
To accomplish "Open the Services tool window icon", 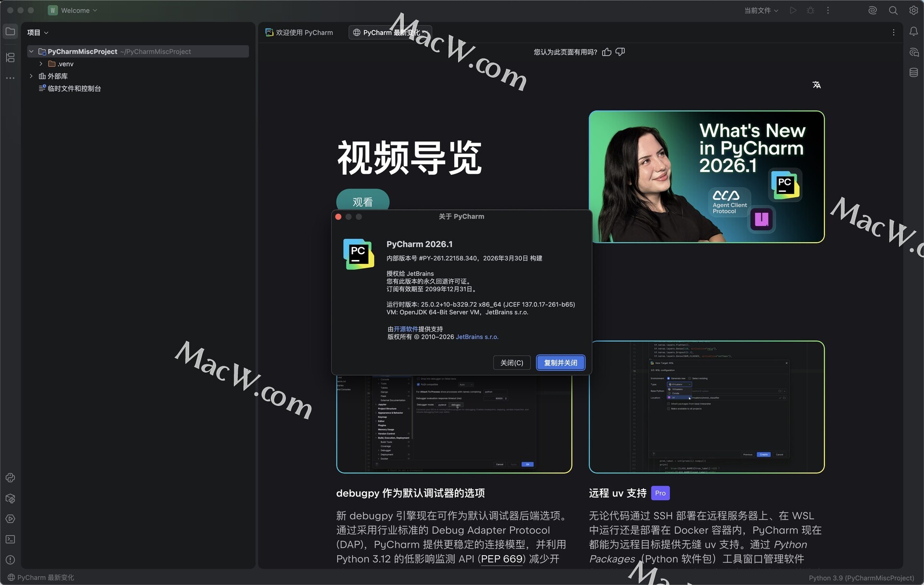I will (10, 519).
